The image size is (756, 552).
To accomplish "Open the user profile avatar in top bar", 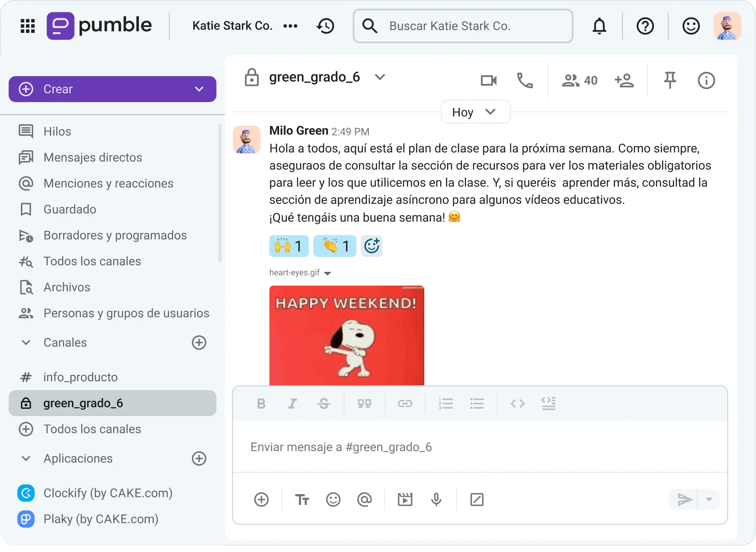I will coord(728,26).
